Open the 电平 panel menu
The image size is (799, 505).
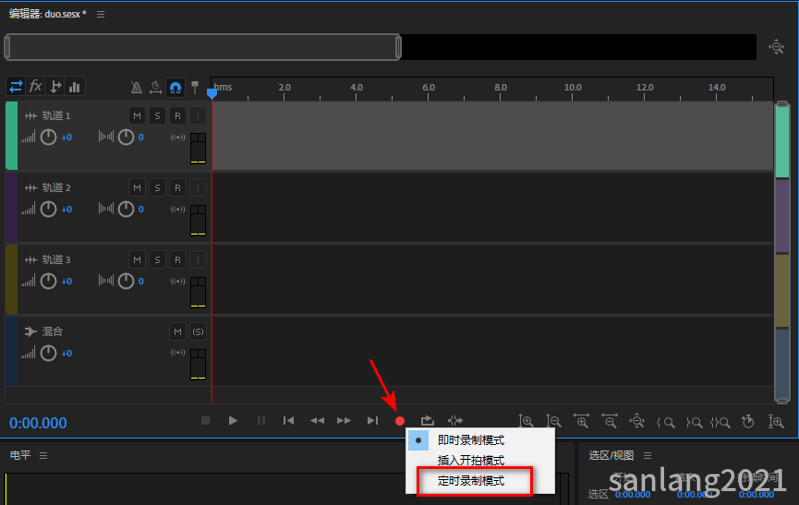click(43, 456)
